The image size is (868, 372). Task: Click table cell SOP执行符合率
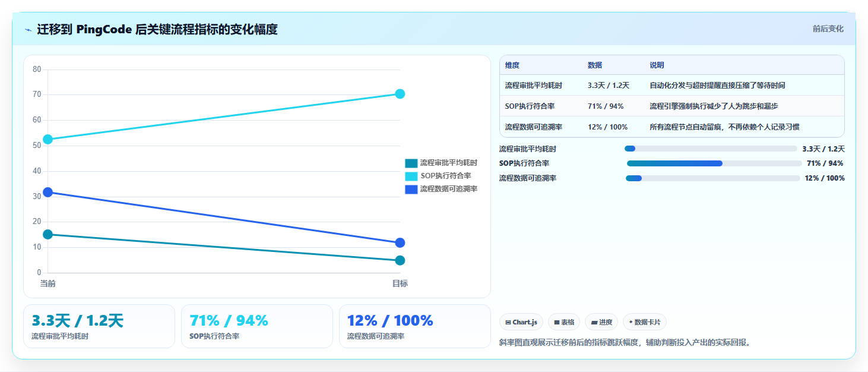click(530, 106)
